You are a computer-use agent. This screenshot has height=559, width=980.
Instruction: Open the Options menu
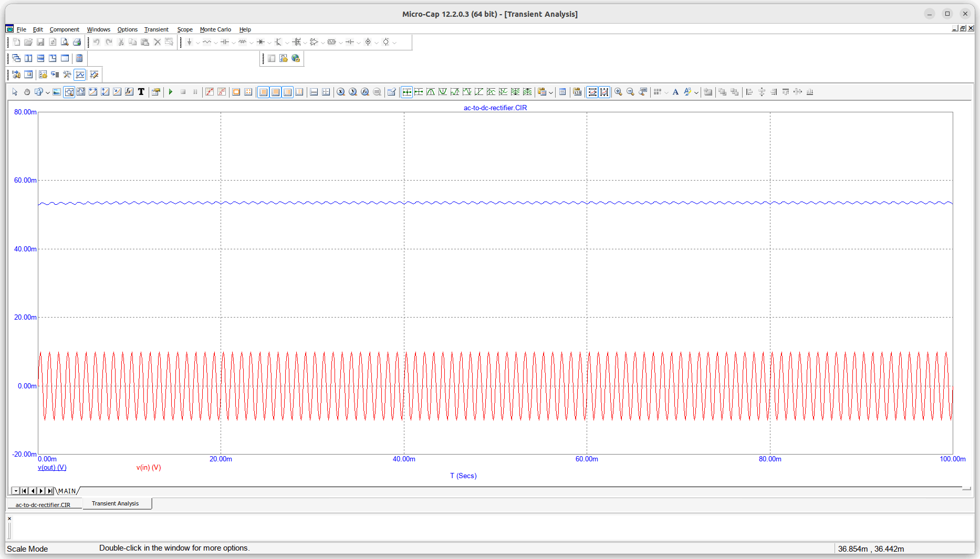click(x=127, y=29)
